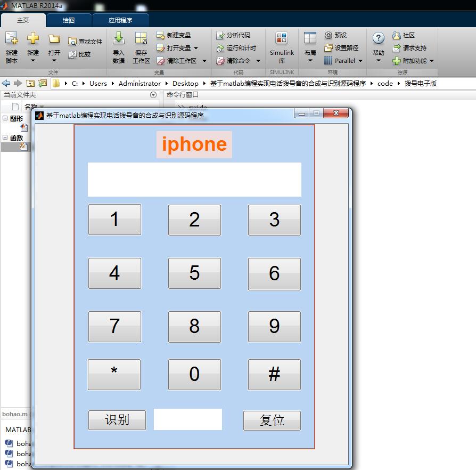
Task: Click the Reset (复位) button
Action: point(272,420)
